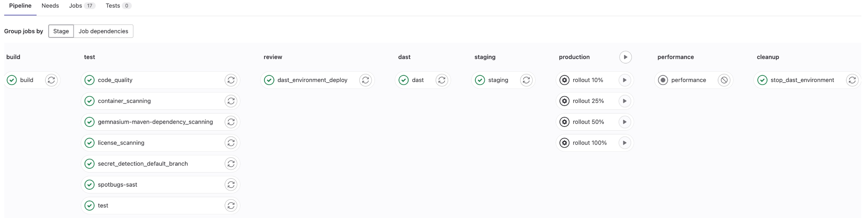Retry the test job at the bottom of the test stage
Screen dimensions: 868x218
[231, 205]
